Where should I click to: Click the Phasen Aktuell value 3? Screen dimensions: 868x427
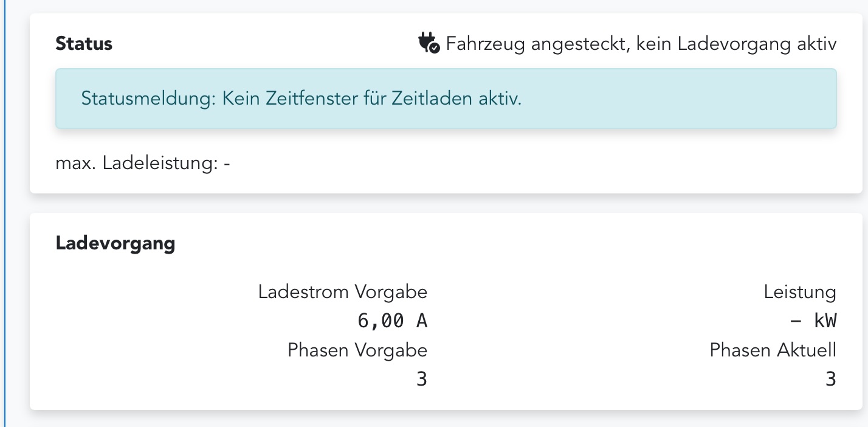click(x=831, y=378)
